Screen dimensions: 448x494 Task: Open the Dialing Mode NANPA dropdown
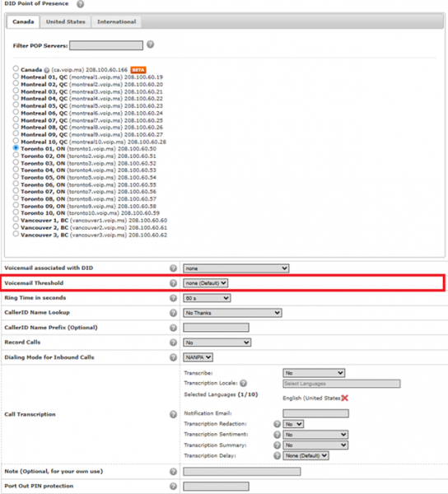[198, 357]
